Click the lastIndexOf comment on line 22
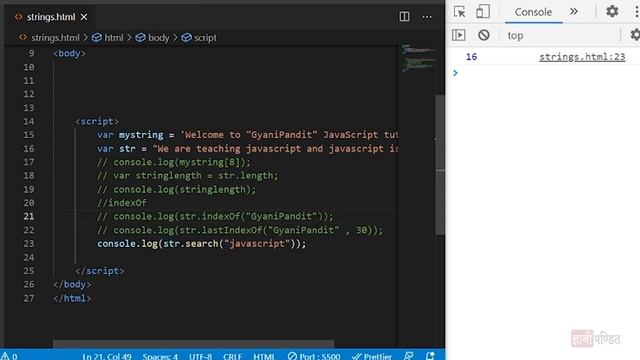Image resolution: width=640 pixels, height=360 pixels. [x=240, y=230]
